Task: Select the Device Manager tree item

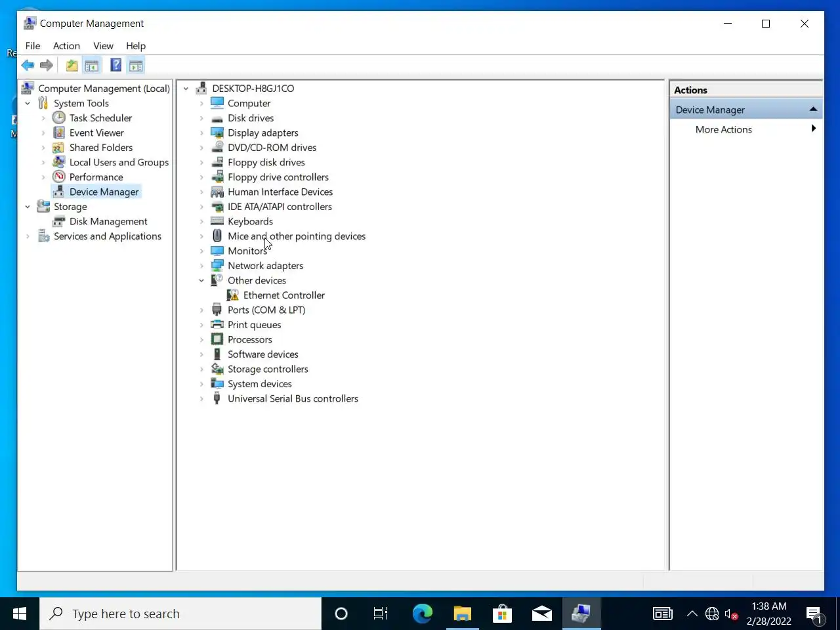Action: click(104, 192)
